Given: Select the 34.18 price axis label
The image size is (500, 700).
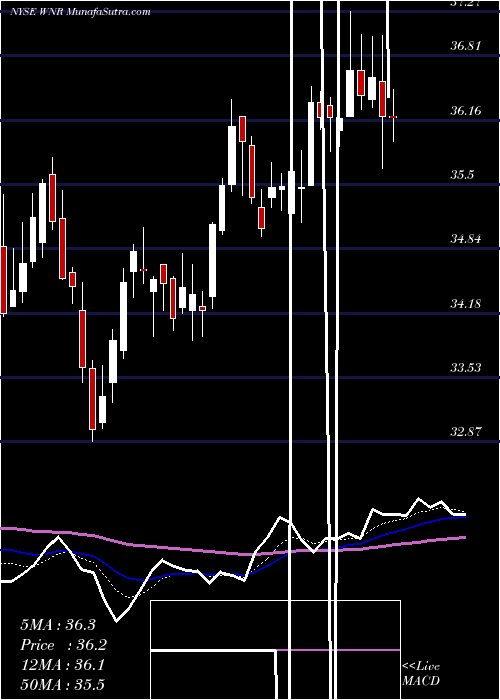Looking at the screenshot, I should click(x=466, y=304).
